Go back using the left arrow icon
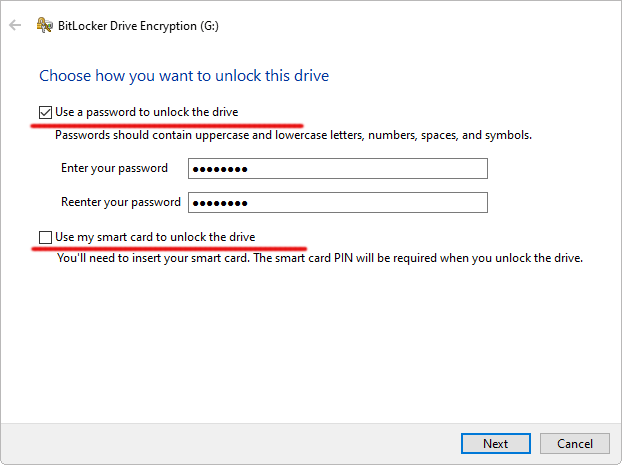The image size is (622, 465). (15, 25)
